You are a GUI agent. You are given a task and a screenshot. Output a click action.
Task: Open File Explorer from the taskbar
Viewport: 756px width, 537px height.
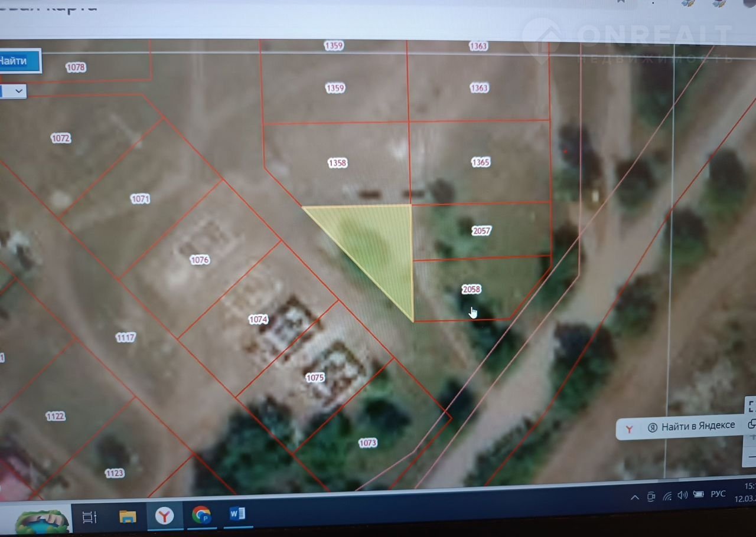(128, 516)
